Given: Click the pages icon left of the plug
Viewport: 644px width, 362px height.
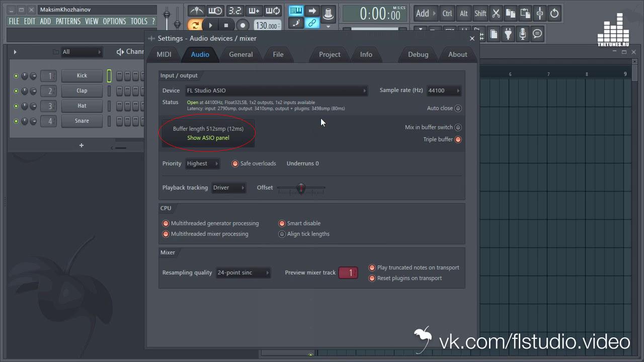Looking at the screenshot, I should pyautogui.click(x=494, y=34).
